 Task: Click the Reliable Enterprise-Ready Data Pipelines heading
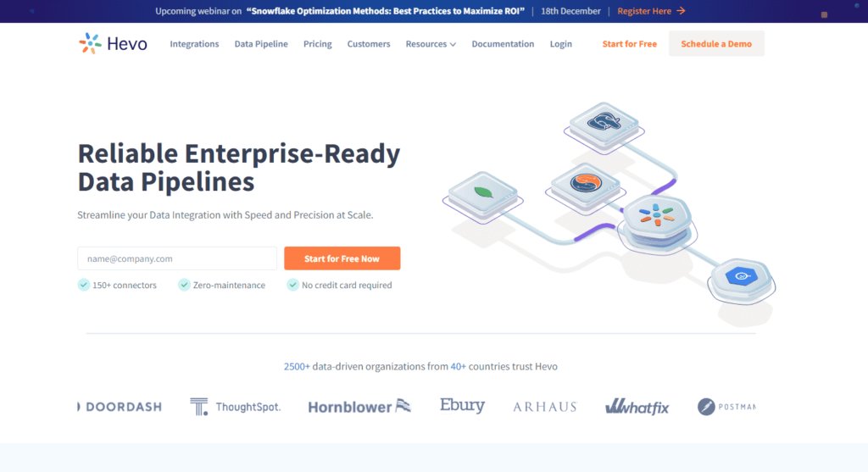[238, 168]
